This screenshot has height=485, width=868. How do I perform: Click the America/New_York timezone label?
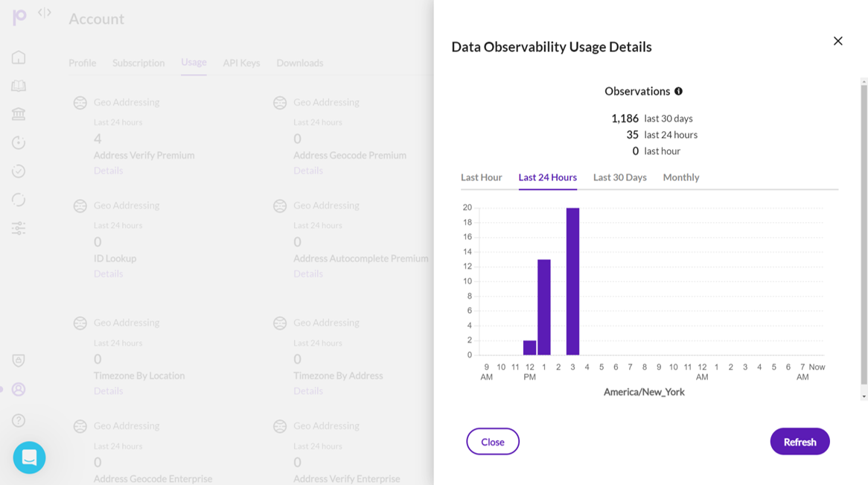pyautogui.click(x=644, y=392)
